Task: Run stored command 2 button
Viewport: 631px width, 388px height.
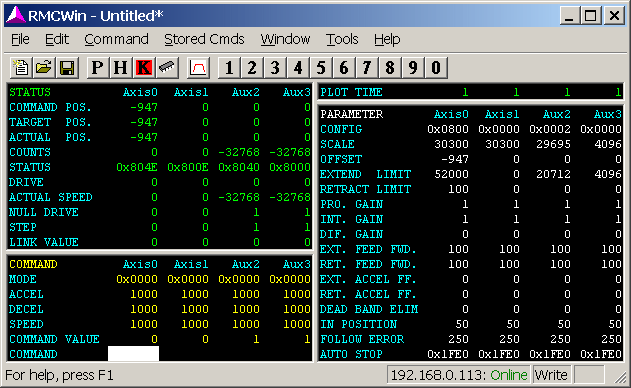Action: (252, 67)
